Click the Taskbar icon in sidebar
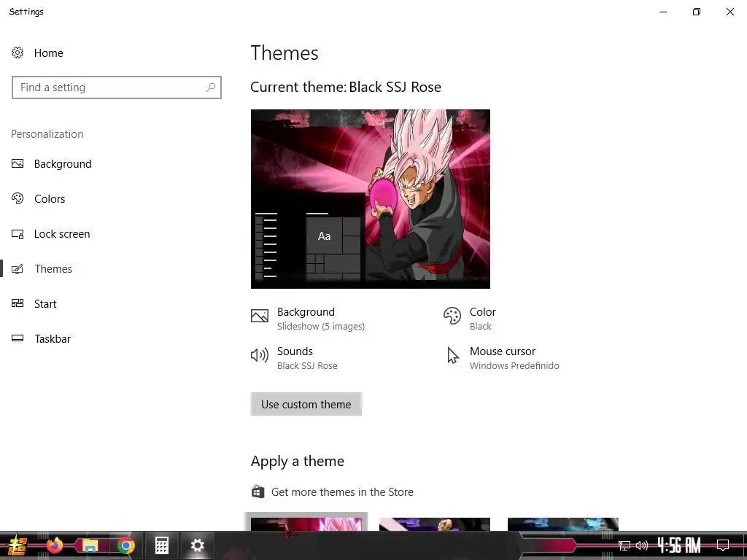Screen dimensions: 747x560 18,338
